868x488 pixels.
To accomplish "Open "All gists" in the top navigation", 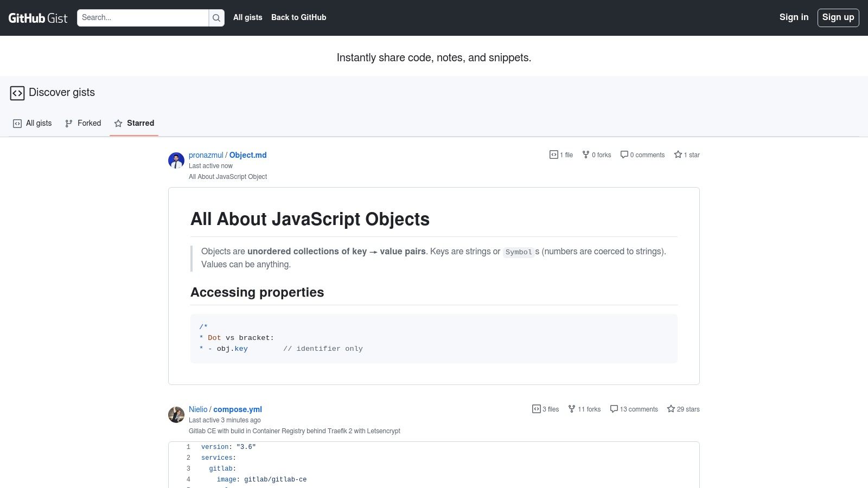I will coord(247,17).
